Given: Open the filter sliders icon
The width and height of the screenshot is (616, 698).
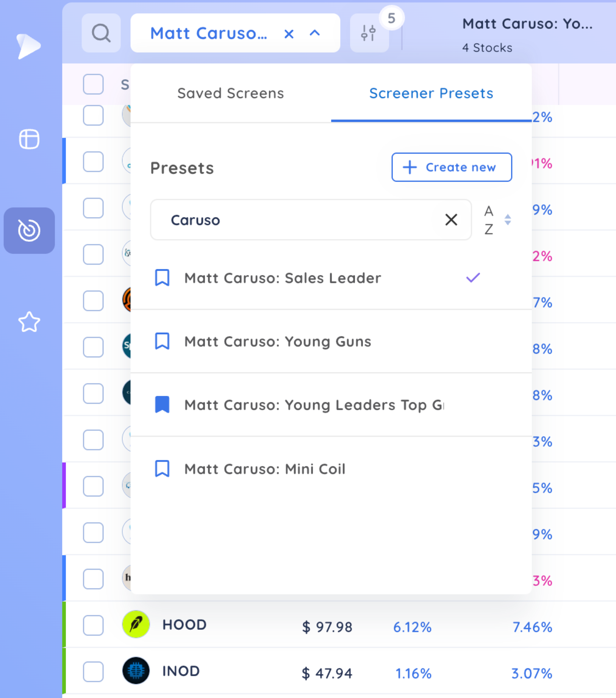Looking at the screenshot, I should pos(369,33).
